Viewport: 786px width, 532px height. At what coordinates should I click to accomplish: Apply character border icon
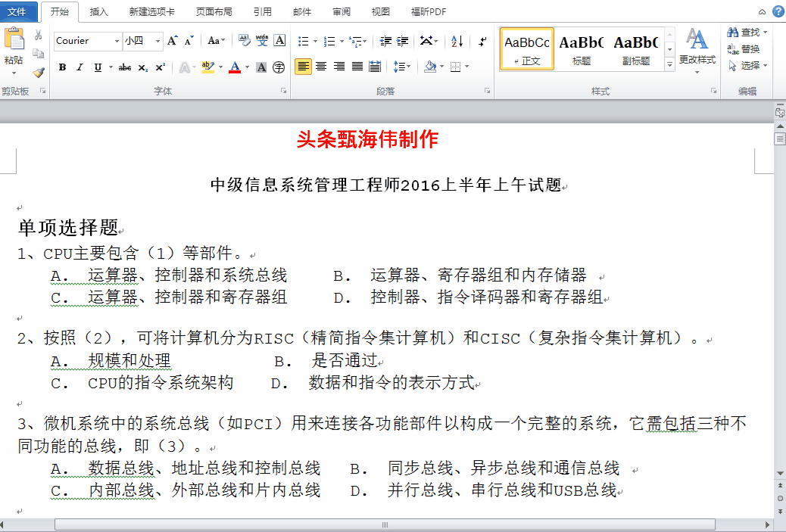(279, 41)
